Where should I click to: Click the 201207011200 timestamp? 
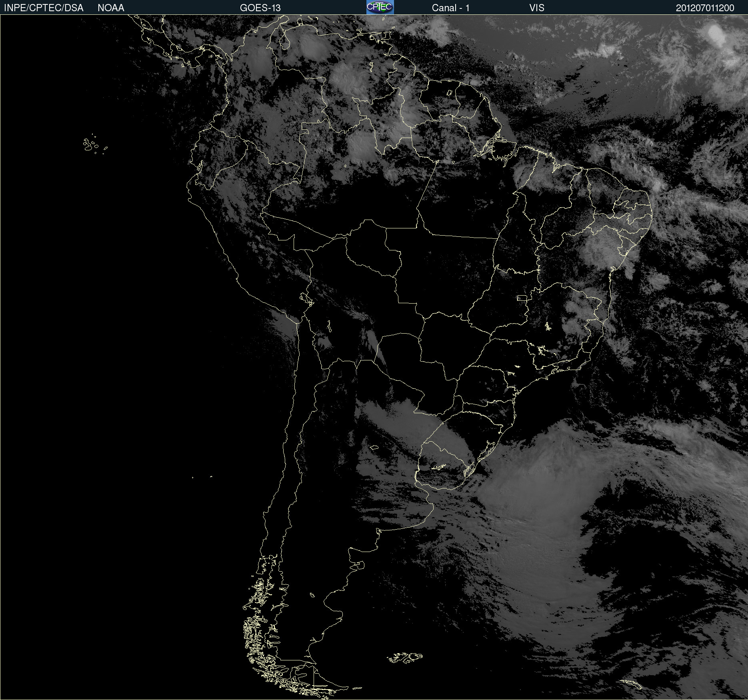[705, 8]
